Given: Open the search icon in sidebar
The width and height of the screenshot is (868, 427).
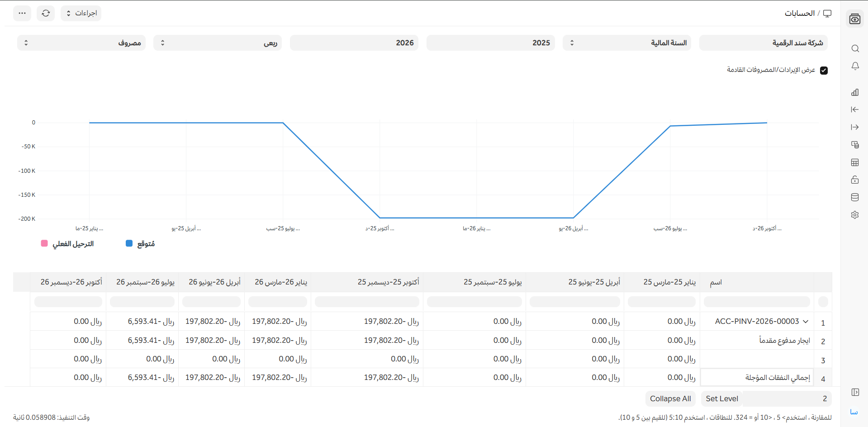Looking at the screenshot, I should point(855,48).
